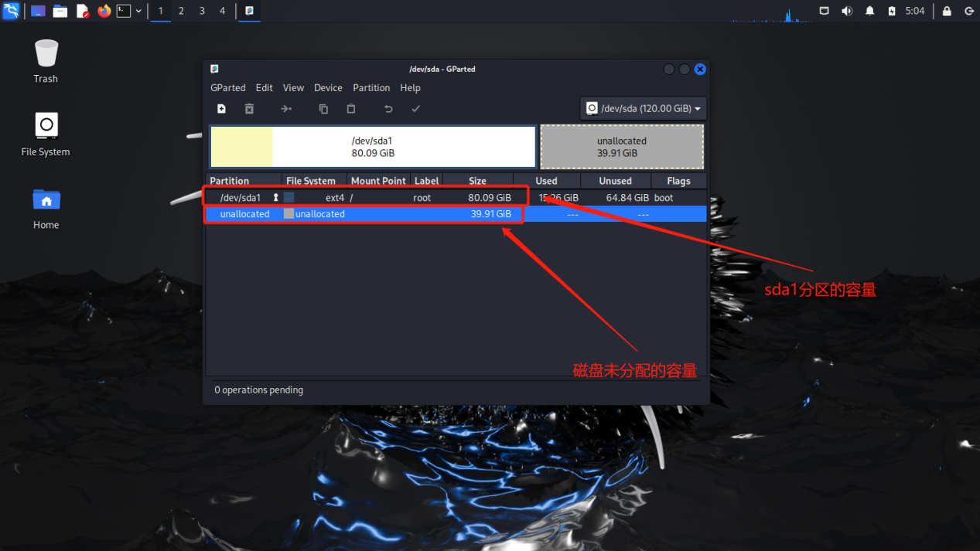The height and width of the screenshot is (551, 980).
Task: Expand the terminal launcher dropdown arrow
Action: (138, 11)
